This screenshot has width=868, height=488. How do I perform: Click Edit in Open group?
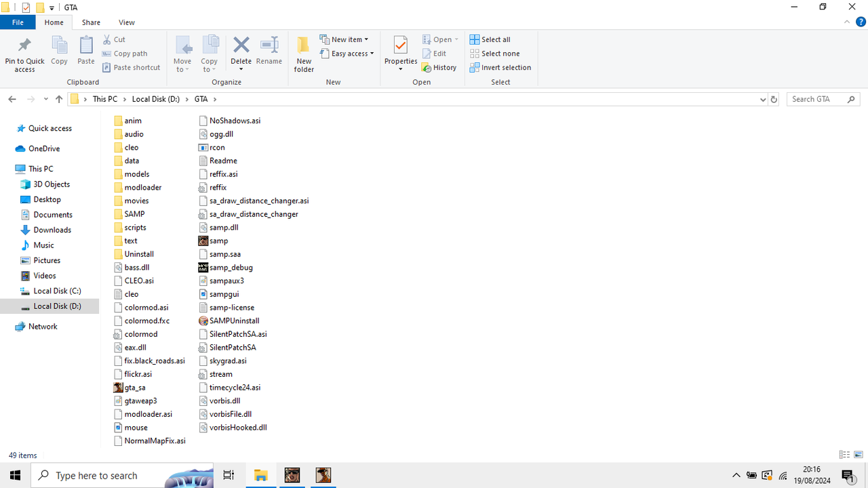(434, 54)
